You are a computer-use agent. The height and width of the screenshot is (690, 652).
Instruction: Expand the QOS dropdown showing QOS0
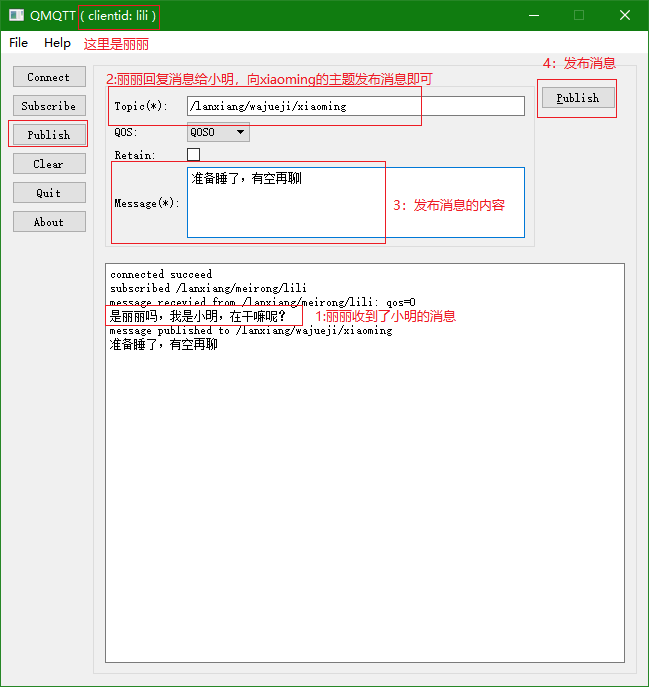218,132
